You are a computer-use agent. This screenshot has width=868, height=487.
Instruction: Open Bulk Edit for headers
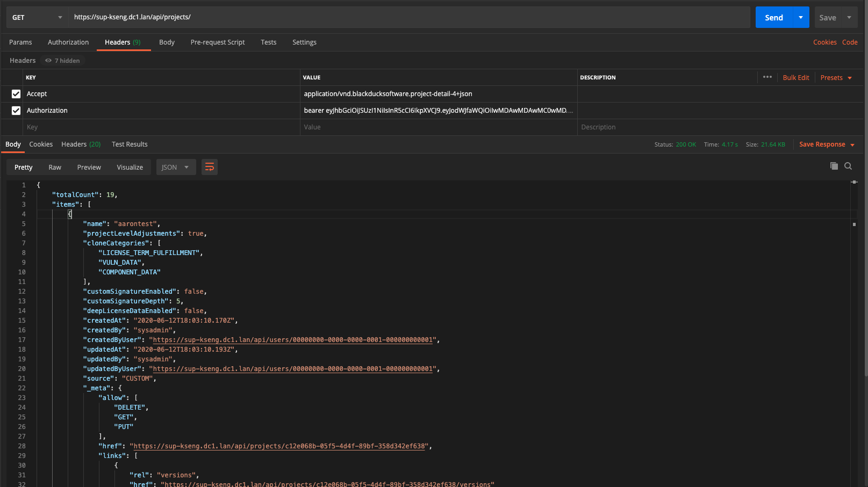click(x=796, y=78)
